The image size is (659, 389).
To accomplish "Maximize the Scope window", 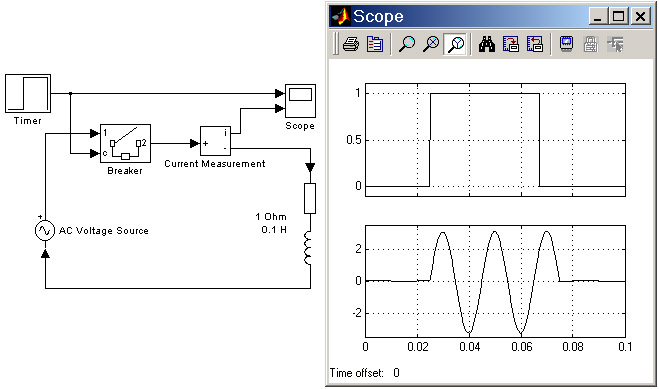I will (618, 16).
